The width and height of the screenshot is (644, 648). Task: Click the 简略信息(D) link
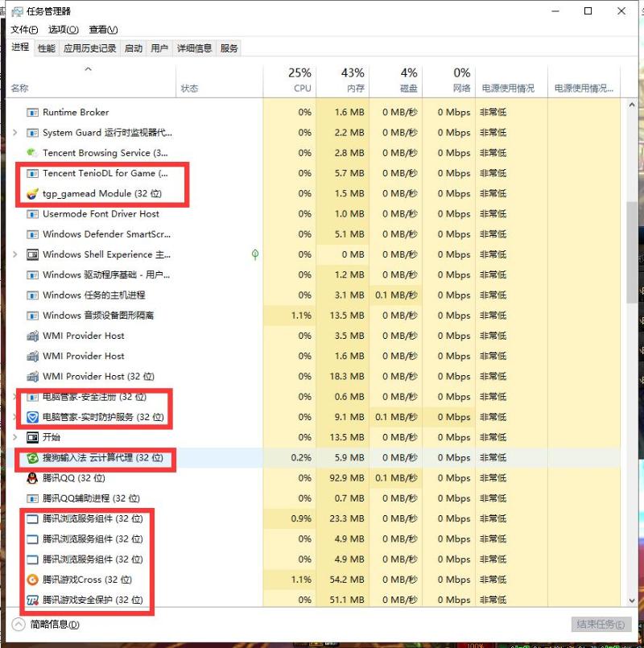(x=55, y=625)
